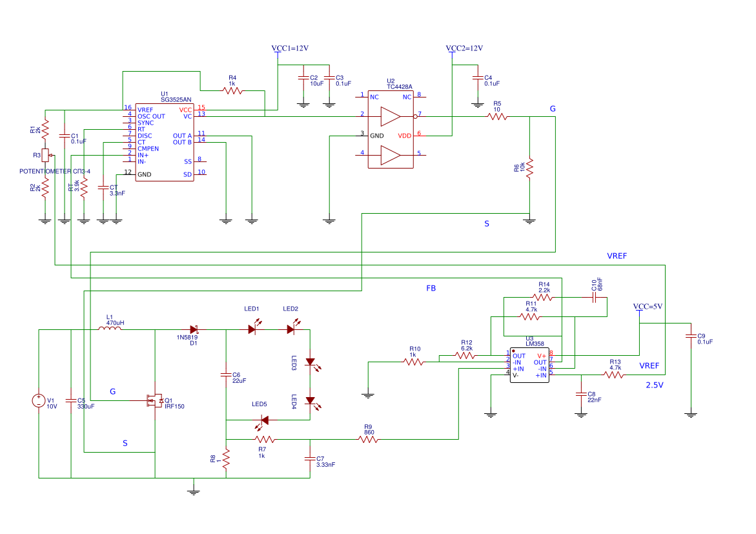Select the LED3 symbol
The image size is (756, 534).
312,363
